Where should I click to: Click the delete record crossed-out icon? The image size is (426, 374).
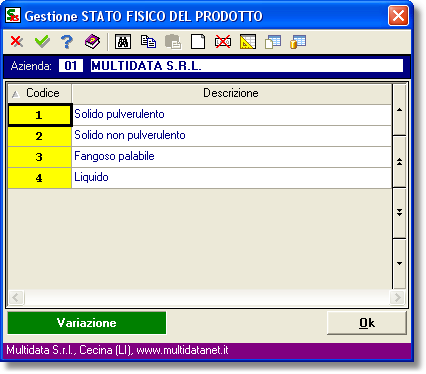click(x=223, y=42)
